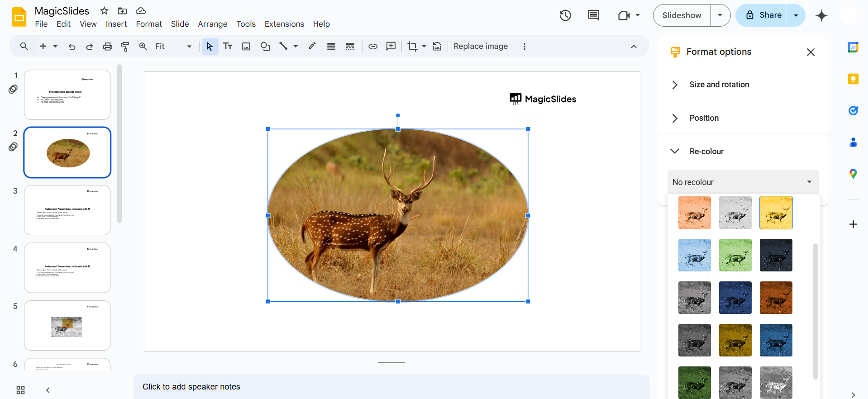Collapse the filmstrip panel arrow
The height and width of the screenshot is (399, 868).
point(48,390)
